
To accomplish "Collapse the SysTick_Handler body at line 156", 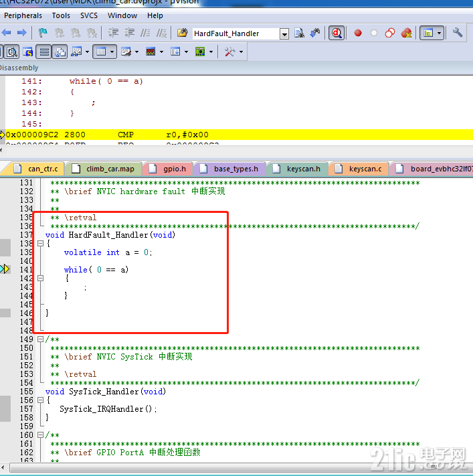I will pyautogui.click(x=40, y=400).
